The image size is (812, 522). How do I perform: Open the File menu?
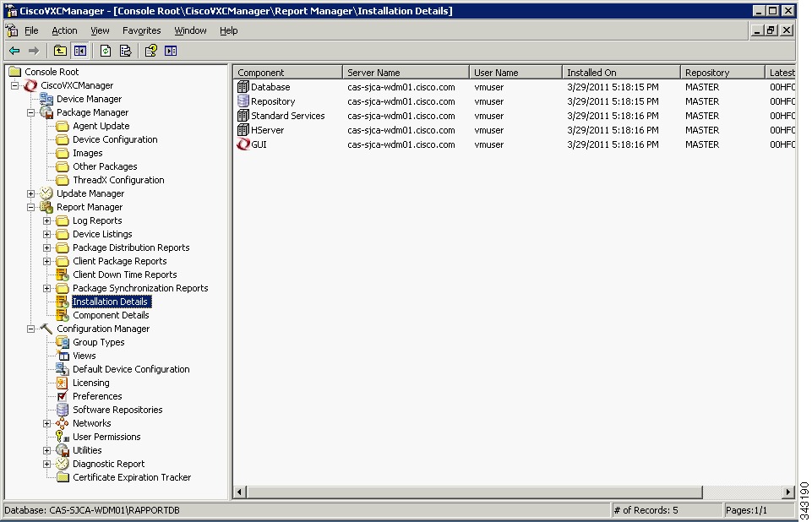tap(31, 30)
